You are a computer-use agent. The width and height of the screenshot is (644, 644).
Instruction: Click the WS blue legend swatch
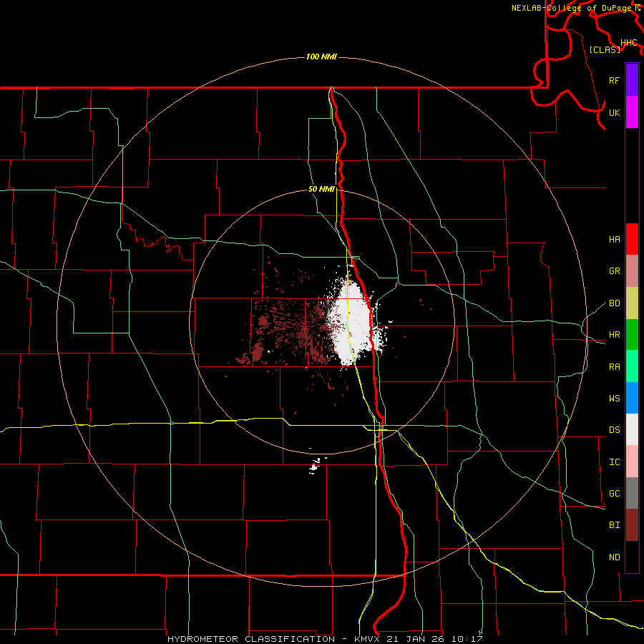pos(632,398)
